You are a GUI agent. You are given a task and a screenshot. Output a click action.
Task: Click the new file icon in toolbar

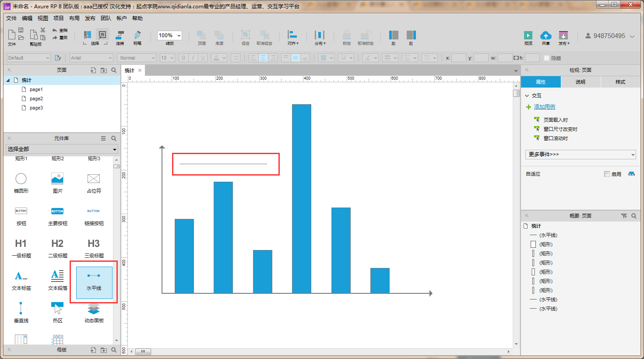[11, 35]
